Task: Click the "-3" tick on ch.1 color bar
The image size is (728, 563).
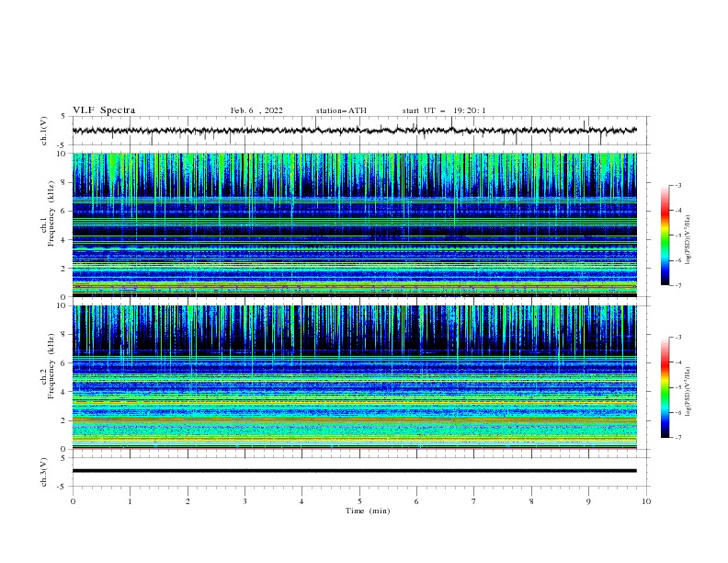Action: [677, 185]
